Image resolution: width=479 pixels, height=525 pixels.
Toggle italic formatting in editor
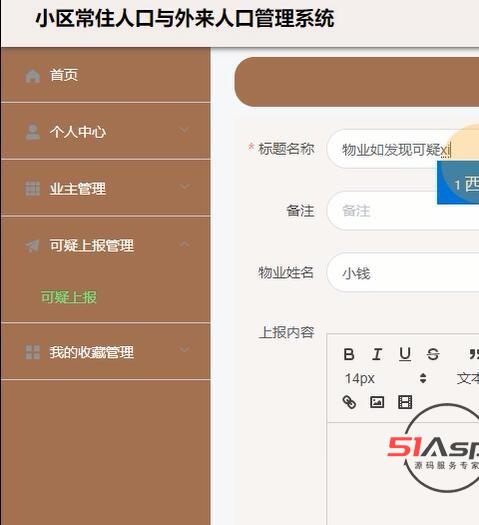[x=377, y=354]
